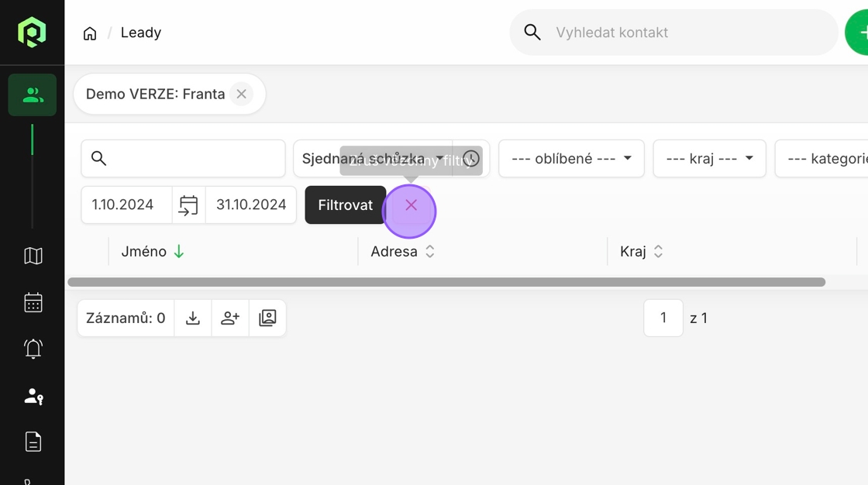The width and height of the screenshot is (868, 485).
Task: Download records with export icon
Action: pyautogui.click(x=193, y=318)
